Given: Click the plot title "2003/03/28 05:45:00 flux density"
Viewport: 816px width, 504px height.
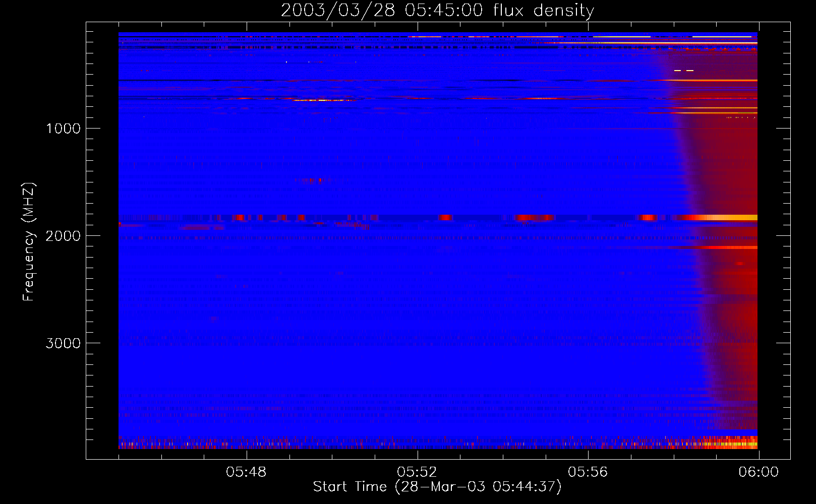Looking at the screenshot, I should coord(437,11).
